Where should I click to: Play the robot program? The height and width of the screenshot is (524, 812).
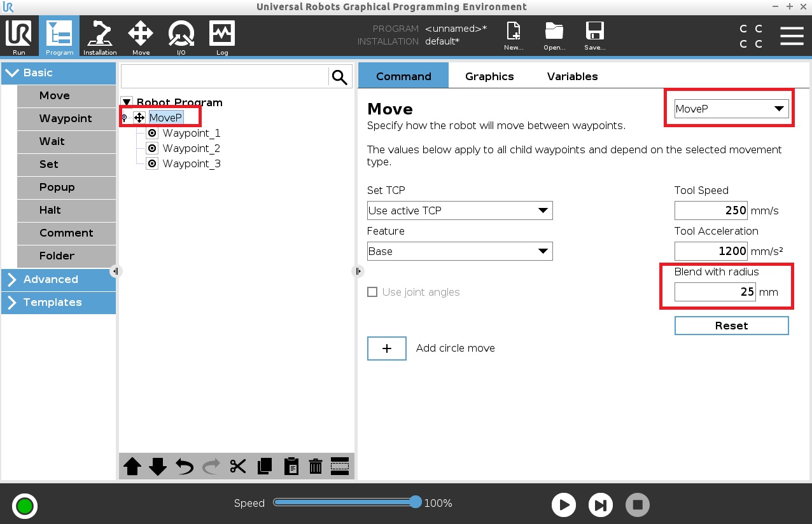(563, 505)
